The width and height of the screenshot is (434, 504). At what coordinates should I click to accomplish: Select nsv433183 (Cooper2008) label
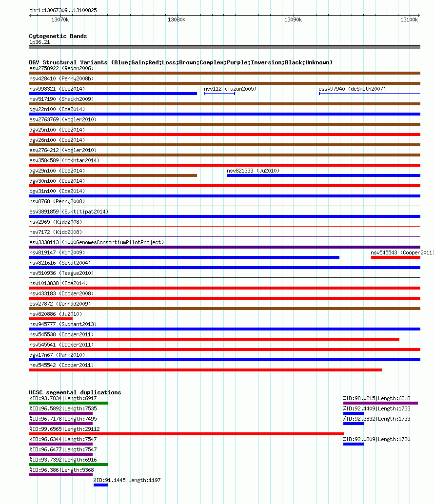point(61,294)
